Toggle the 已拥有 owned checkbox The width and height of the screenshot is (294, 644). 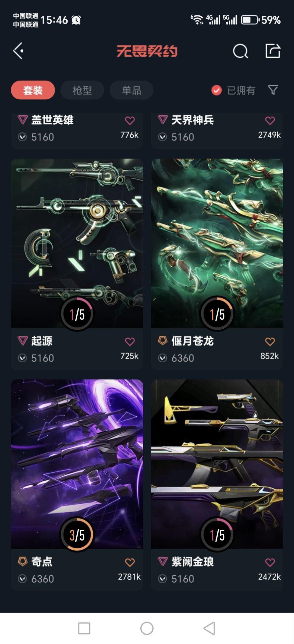point(216,90)
